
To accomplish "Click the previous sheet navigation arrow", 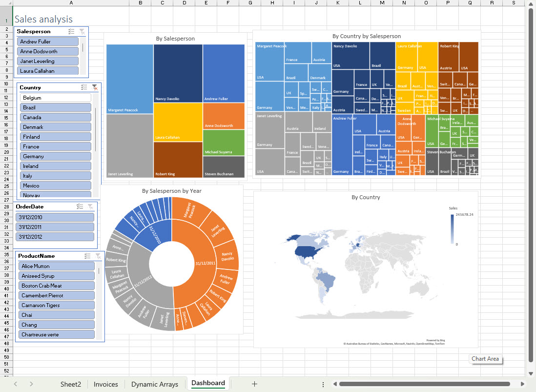I will click(15, 385).
